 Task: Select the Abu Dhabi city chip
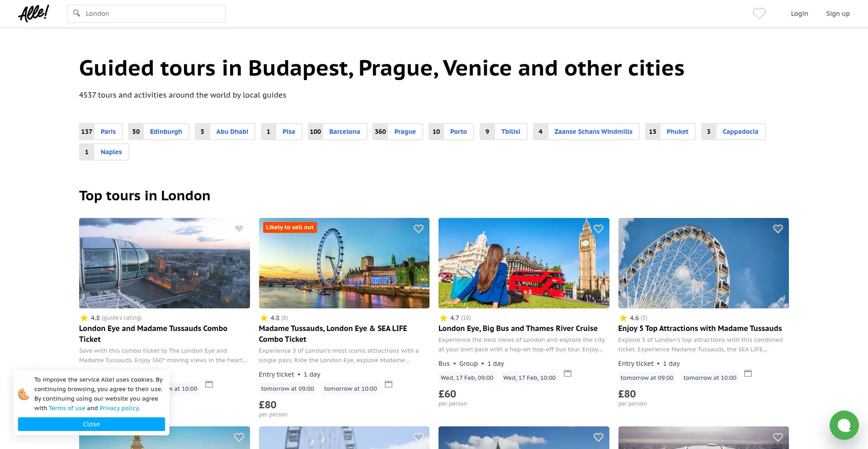click(x=225, y=132)
